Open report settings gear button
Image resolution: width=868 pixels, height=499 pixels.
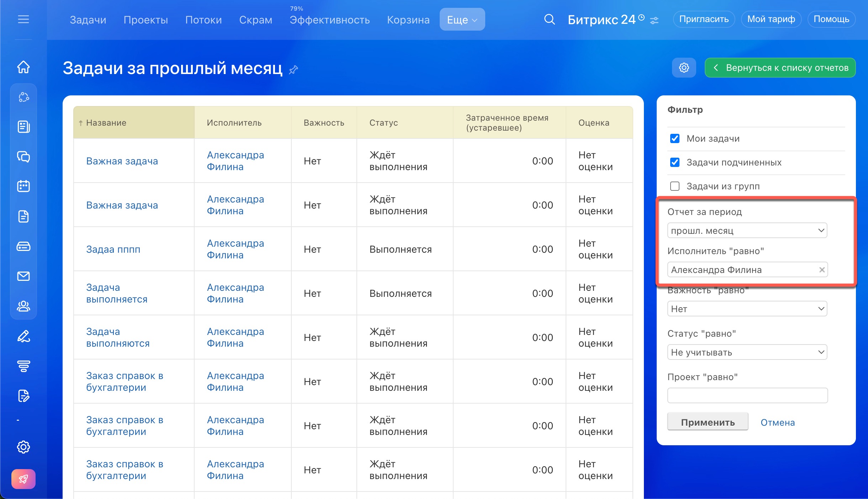(x=684, y=68)
